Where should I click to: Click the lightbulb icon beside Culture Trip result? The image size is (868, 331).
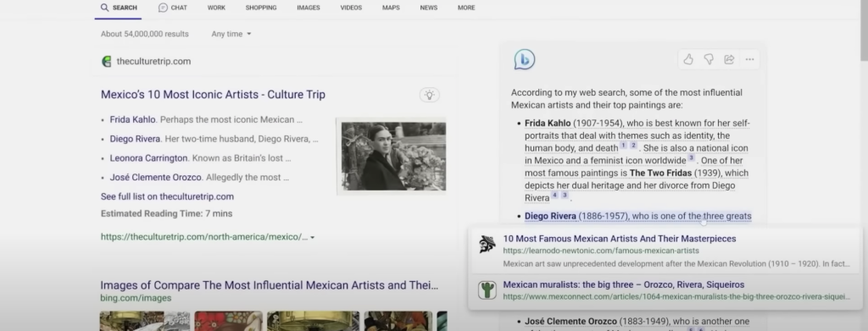tap(429, 95)
